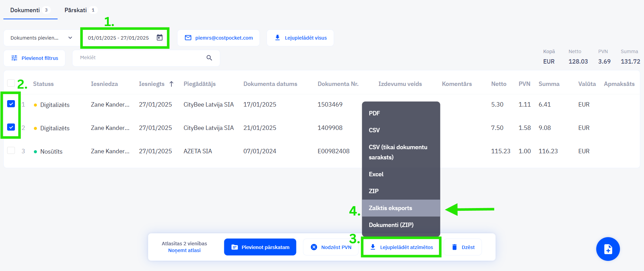
Task: Select CSV (tikai dokumentu saraksts) option
Action: pos(401,152)
